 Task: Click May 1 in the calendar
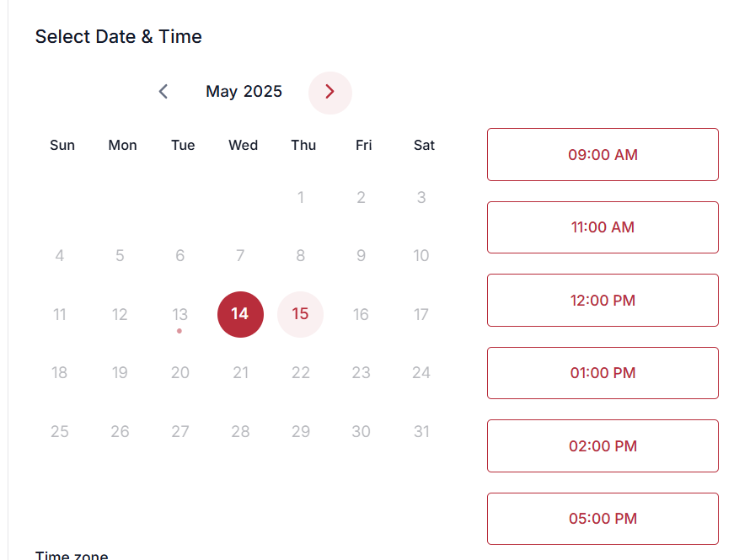pyautogui.click(x=301, y=198)
